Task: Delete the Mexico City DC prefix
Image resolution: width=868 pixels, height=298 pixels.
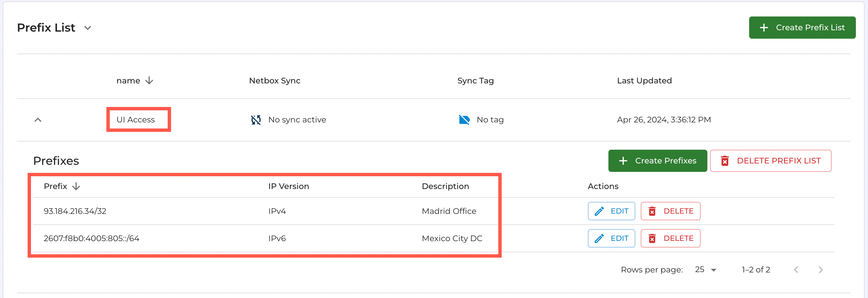Action: pyautogui.click(x=670, y=239)
